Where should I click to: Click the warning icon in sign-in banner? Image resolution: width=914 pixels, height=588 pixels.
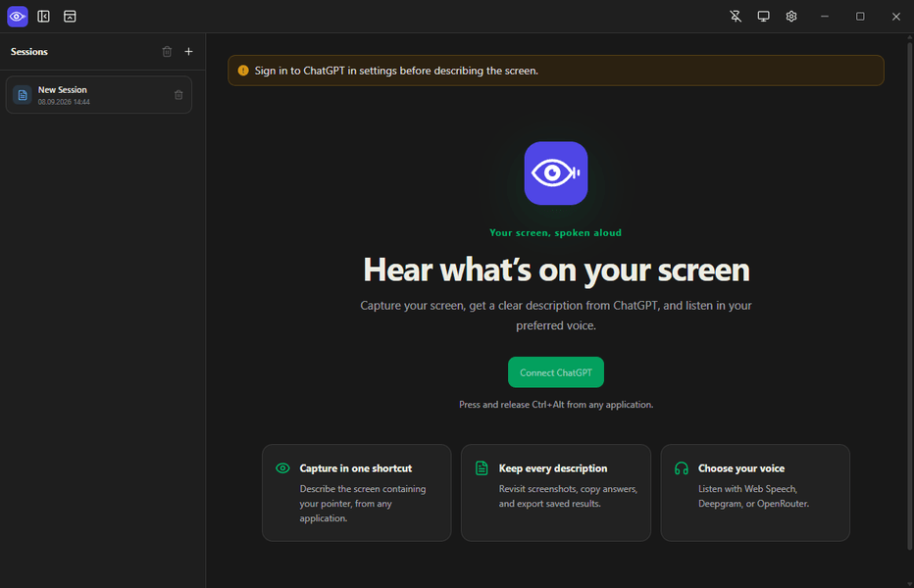243,71
